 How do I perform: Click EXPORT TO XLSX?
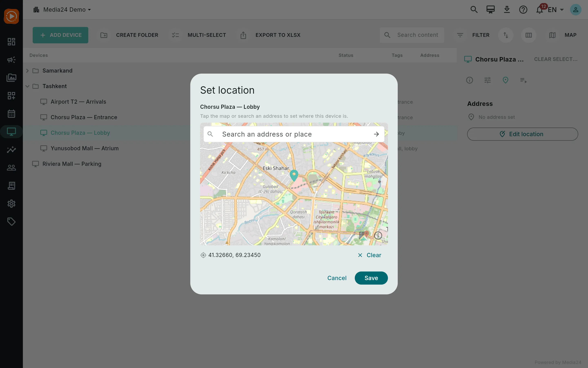[x=270, y=35]
